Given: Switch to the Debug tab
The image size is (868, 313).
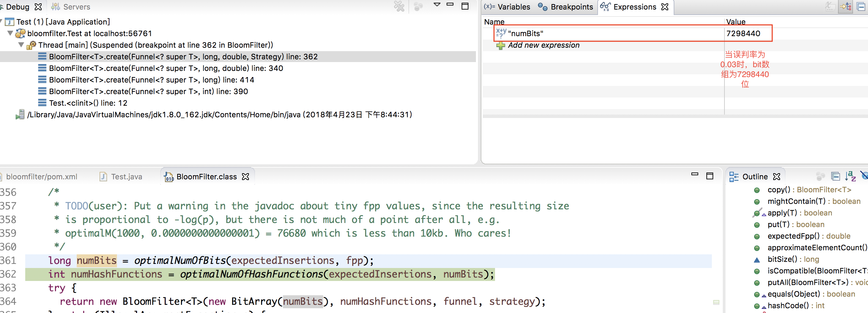Looking at the screenshot, I should pos(18,7).
